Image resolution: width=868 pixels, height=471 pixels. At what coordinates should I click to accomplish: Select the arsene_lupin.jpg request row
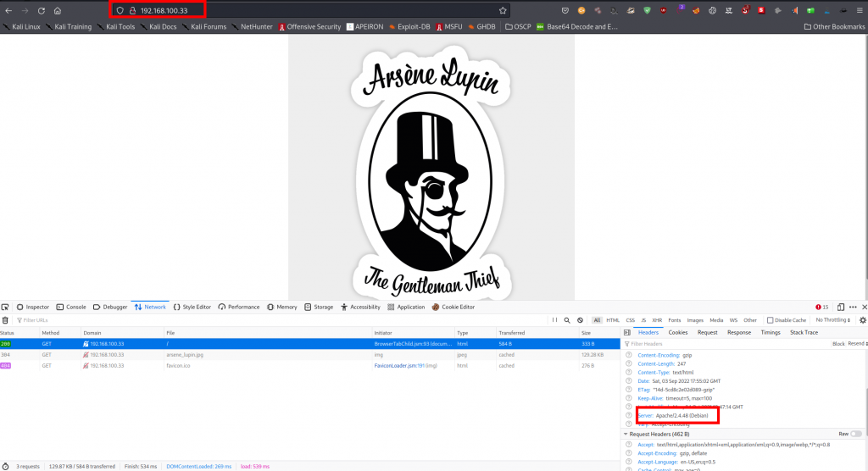310,355
